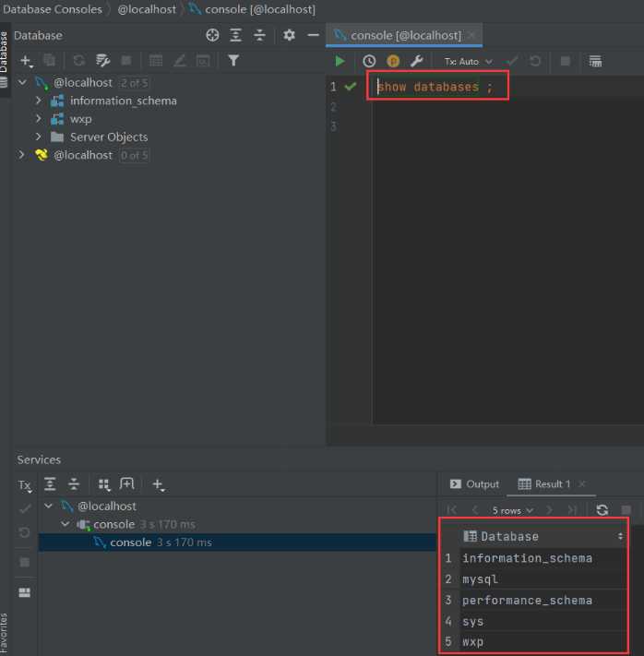This screenshot has height=656, width=644.
Task: Select the 'mysql' result cell
Action: tap(543, 579)
